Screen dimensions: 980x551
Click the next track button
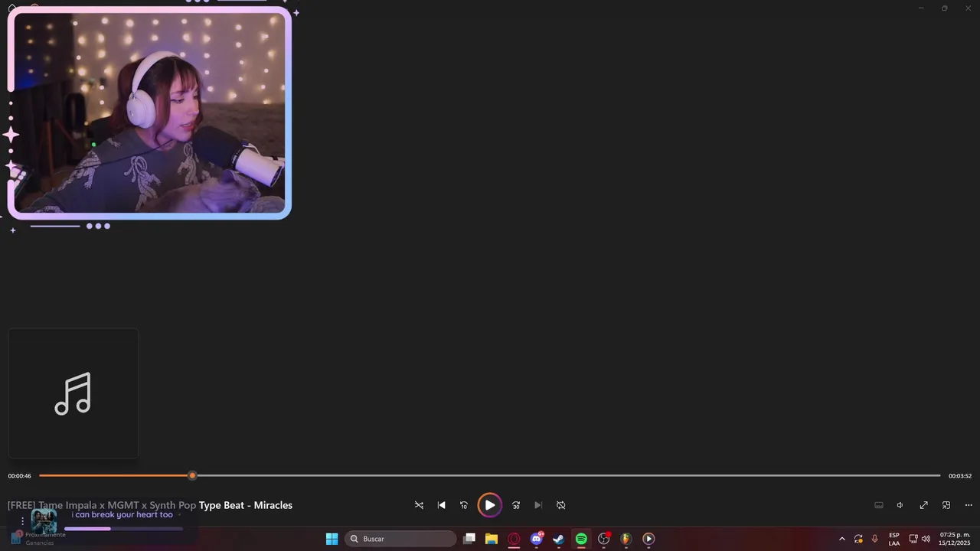coord(538,505)
